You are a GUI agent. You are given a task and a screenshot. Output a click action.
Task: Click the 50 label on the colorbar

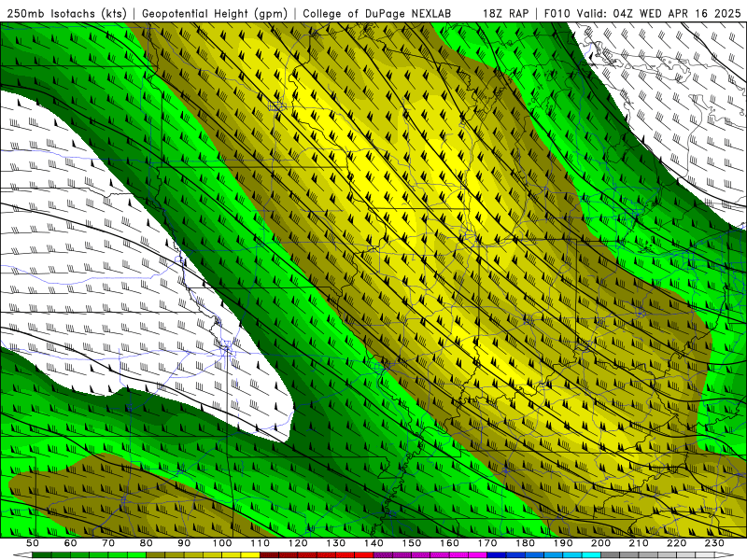(33, 543)
